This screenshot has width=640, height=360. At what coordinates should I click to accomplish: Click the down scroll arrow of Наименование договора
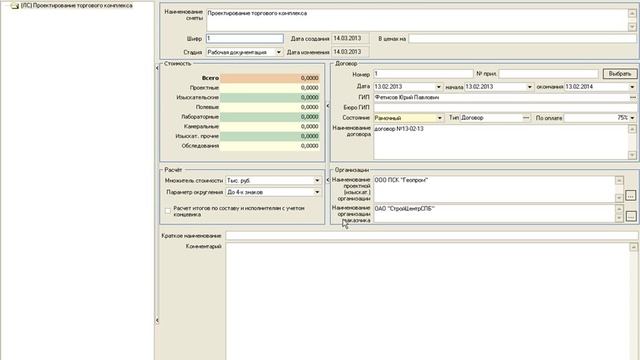tap(632, 155)
